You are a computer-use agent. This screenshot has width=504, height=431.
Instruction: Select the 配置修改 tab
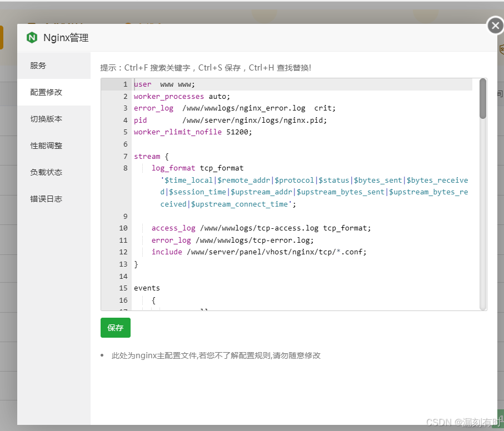[x=54, y=92]
